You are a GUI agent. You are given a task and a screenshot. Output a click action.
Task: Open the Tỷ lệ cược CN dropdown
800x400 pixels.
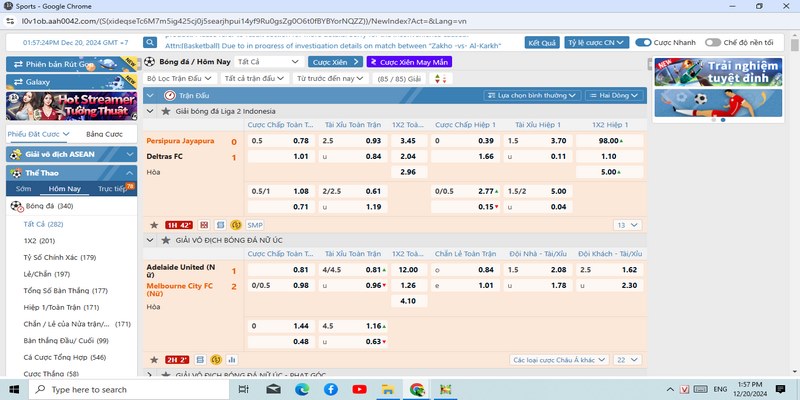coord(597,43)
